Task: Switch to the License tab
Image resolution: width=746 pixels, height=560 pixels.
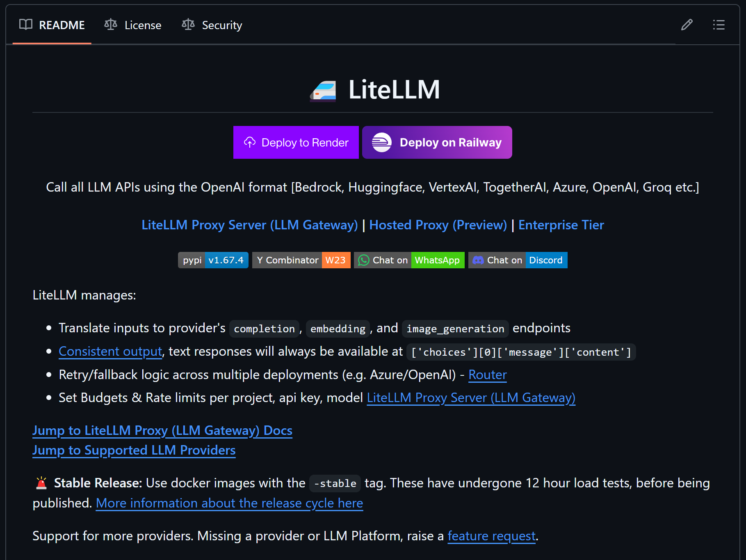Action: (133, 25)
